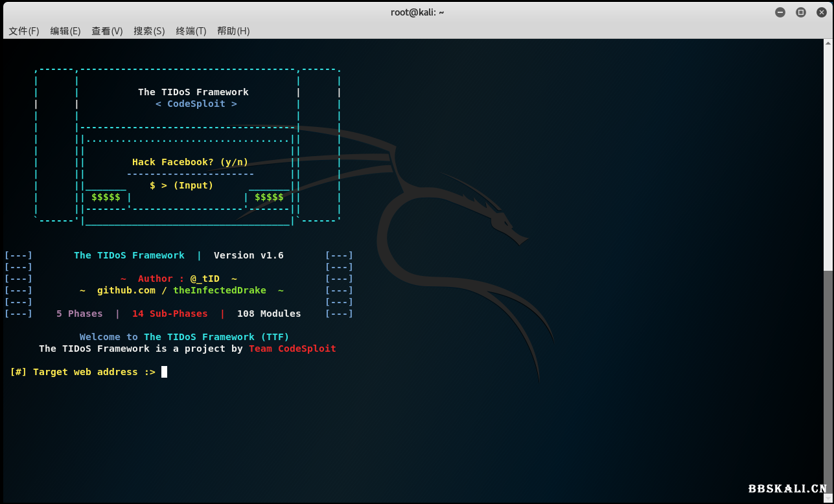
Task: Open the 终端(T) menu
Action: 191,30
